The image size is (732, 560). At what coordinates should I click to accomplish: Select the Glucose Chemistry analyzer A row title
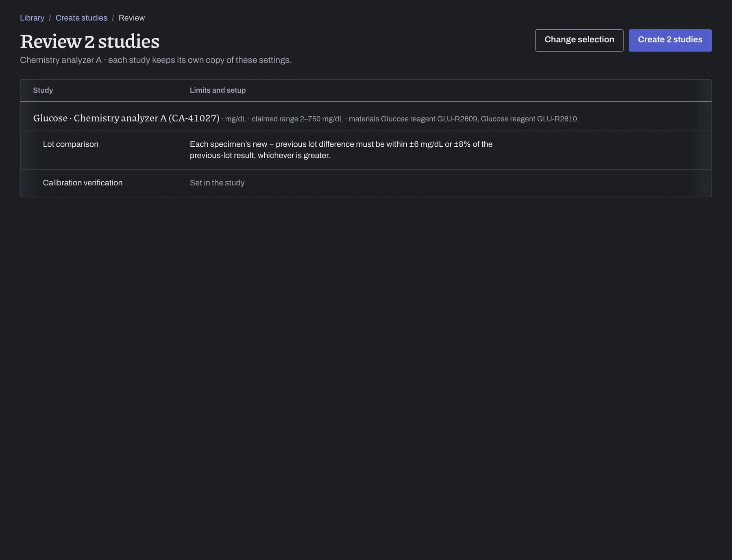(x=126, y=118)
